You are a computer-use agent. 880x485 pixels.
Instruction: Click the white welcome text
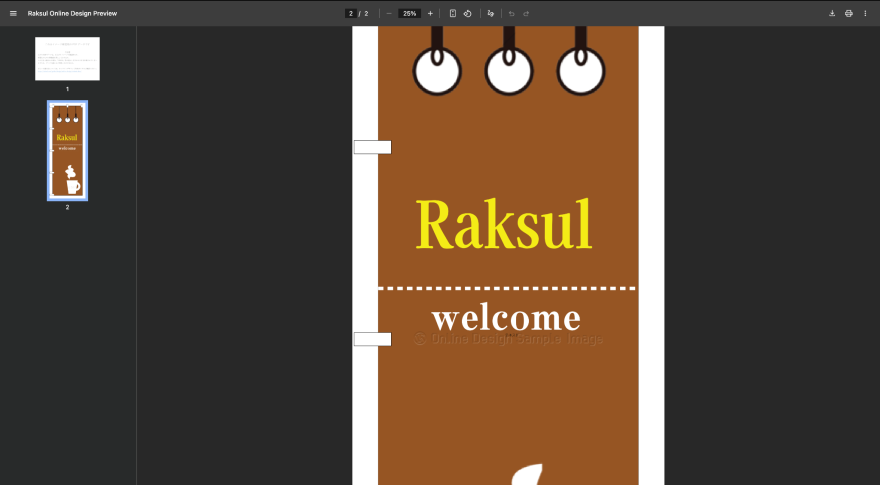[505, 318]
